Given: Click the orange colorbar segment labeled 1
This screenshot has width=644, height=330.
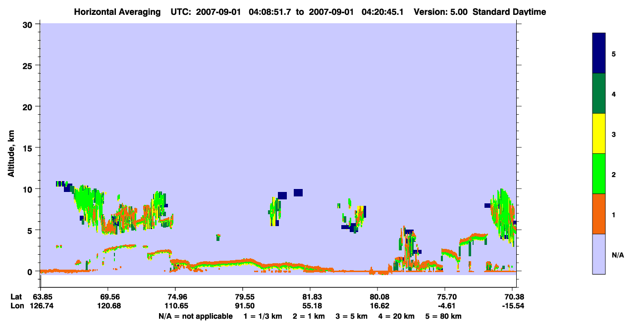Looking at the screenshot, I should (x=599, y=214).
